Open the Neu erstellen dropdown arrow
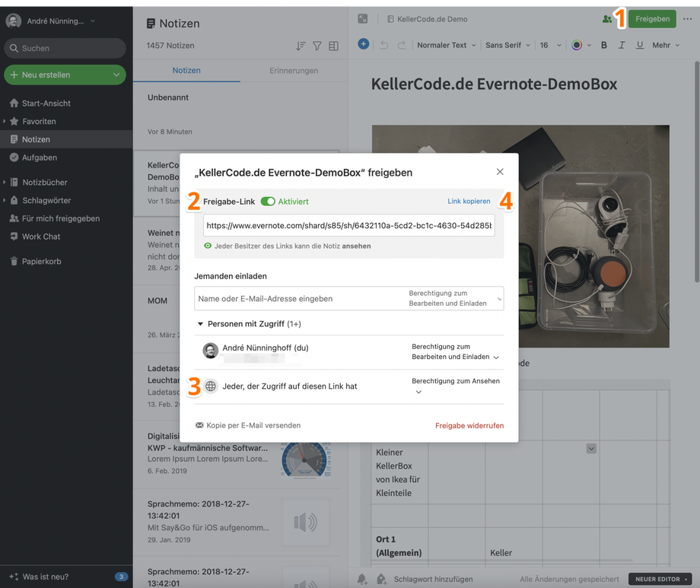 click(x=116, y=75)
